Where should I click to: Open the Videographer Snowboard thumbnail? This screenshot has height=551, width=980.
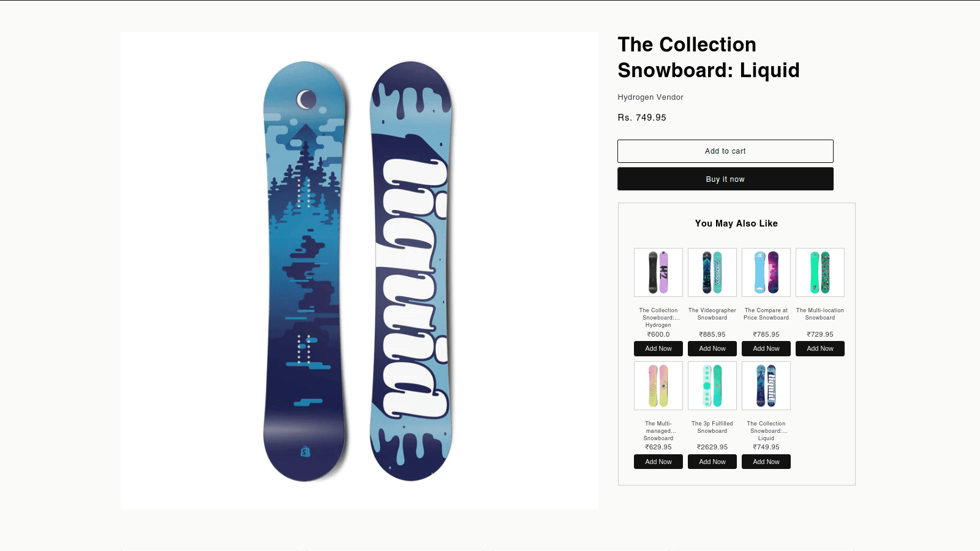pyautogui.click(x=712, y=272)
